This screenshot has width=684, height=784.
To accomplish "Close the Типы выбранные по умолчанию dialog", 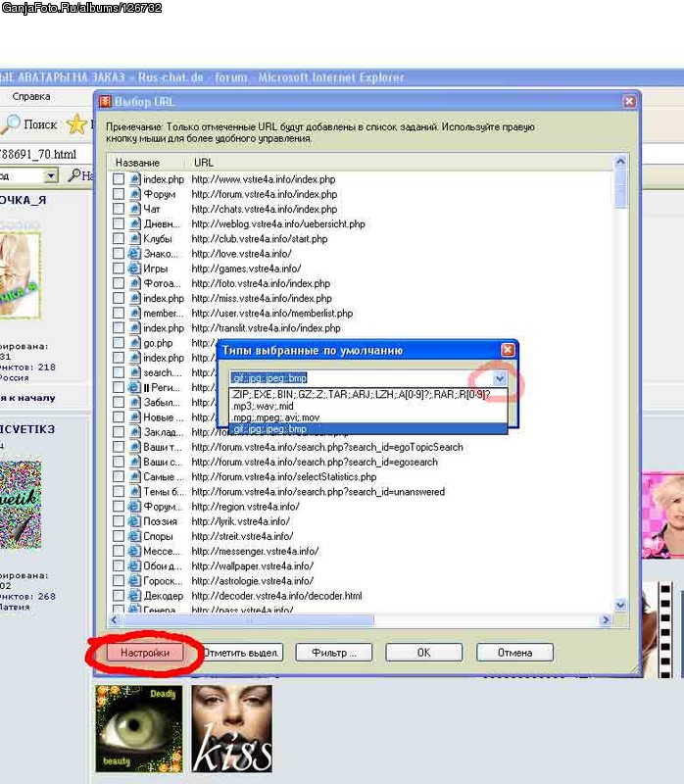I will [x=508, y=350].
